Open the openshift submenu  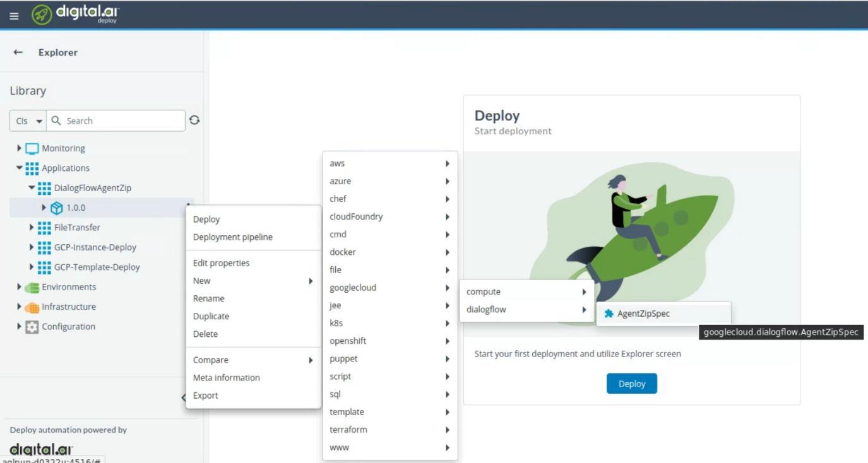pyautogui.click(x=389, y=341)
